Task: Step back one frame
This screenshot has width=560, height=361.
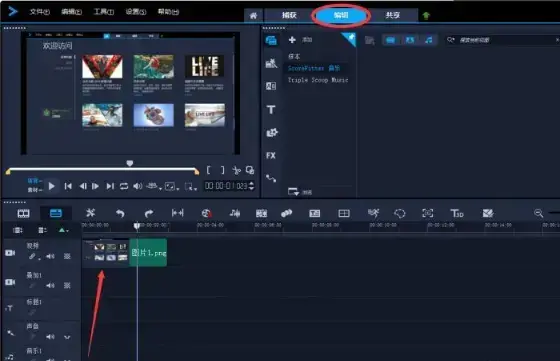Action: click(x=82, y=186)
